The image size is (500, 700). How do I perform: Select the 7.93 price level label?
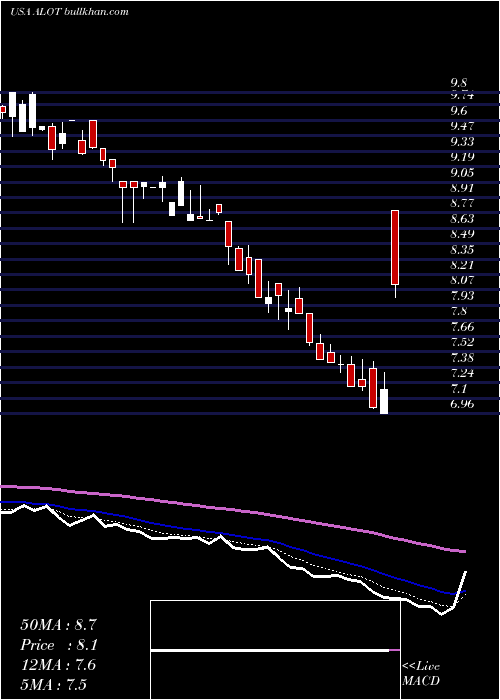(x=462, y=296)
